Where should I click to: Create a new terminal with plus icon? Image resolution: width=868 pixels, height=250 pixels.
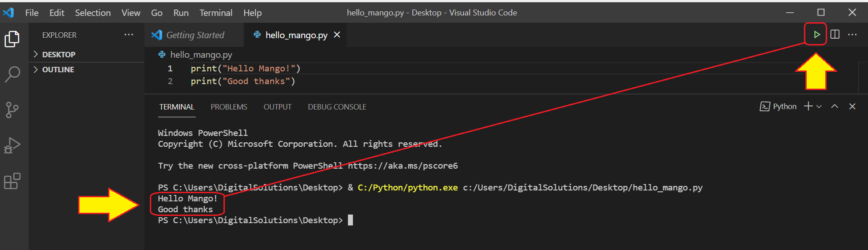click(808, 106)
